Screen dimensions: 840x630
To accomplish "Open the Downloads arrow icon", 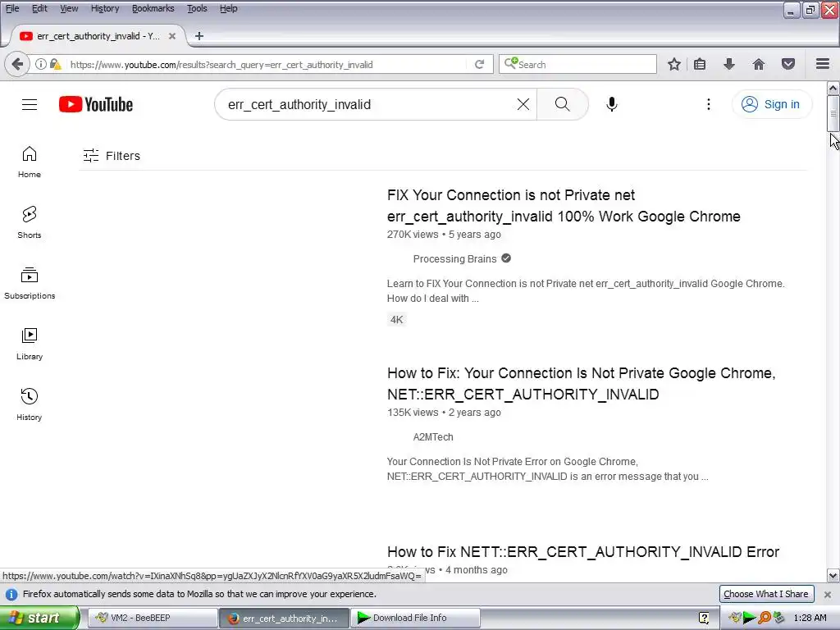I will [728, 64].
